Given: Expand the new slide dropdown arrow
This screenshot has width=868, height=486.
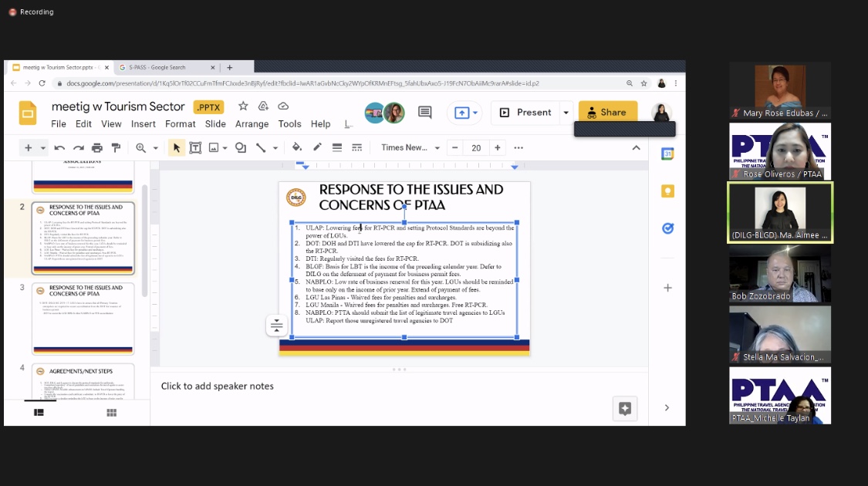Looking at the screenshot, I should pyautogui.click(x=42, y=148).
